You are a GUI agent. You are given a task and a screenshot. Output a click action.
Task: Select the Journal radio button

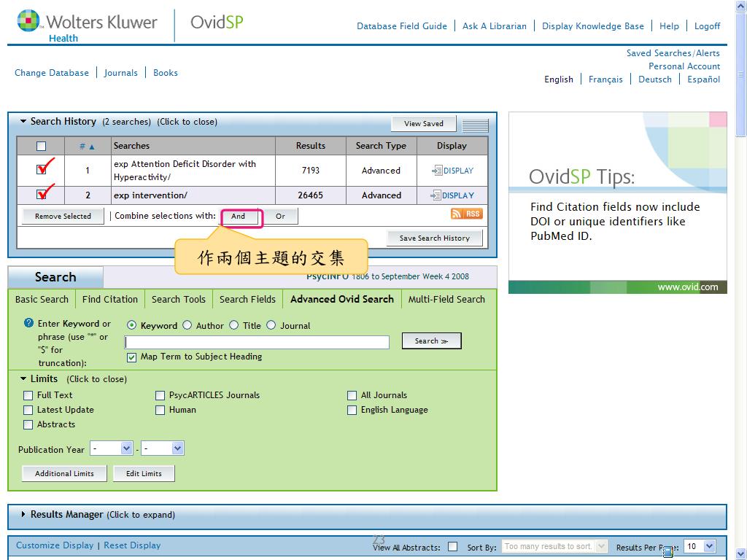(x=271, y=324)
